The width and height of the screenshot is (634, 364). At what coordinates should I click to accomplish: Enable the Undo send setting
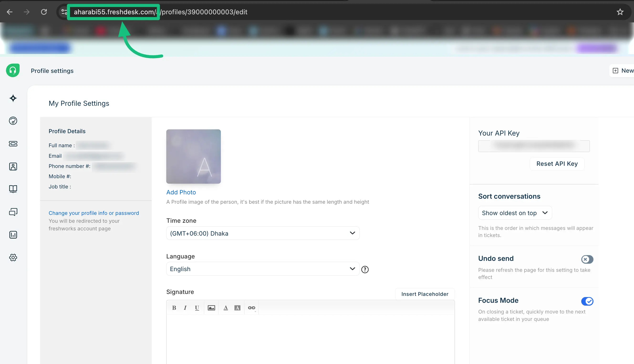pyautogui.click(x=587, y=259)
